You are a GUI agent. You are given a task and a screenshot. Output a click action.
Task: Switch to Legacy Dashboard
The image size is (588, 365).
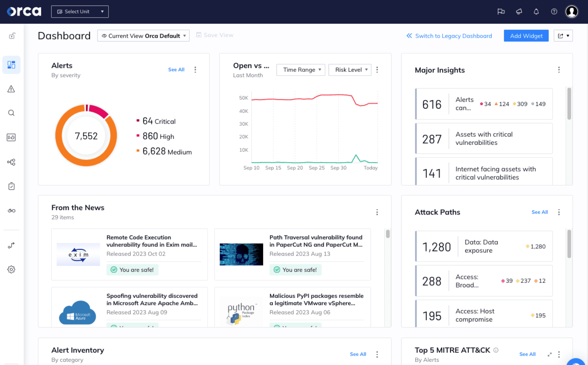coord(453,36)
